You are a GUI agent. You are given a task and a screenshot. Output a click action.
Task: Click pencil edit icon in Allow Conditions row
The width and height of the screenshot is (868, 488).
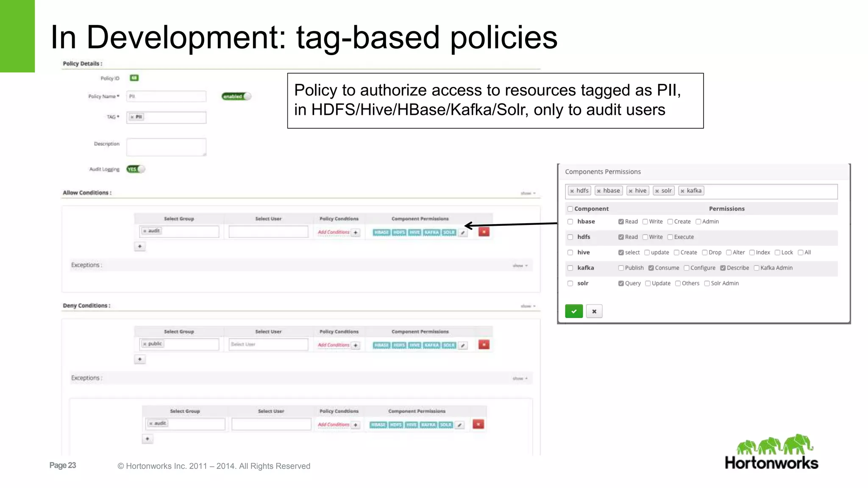coord(463,233)
